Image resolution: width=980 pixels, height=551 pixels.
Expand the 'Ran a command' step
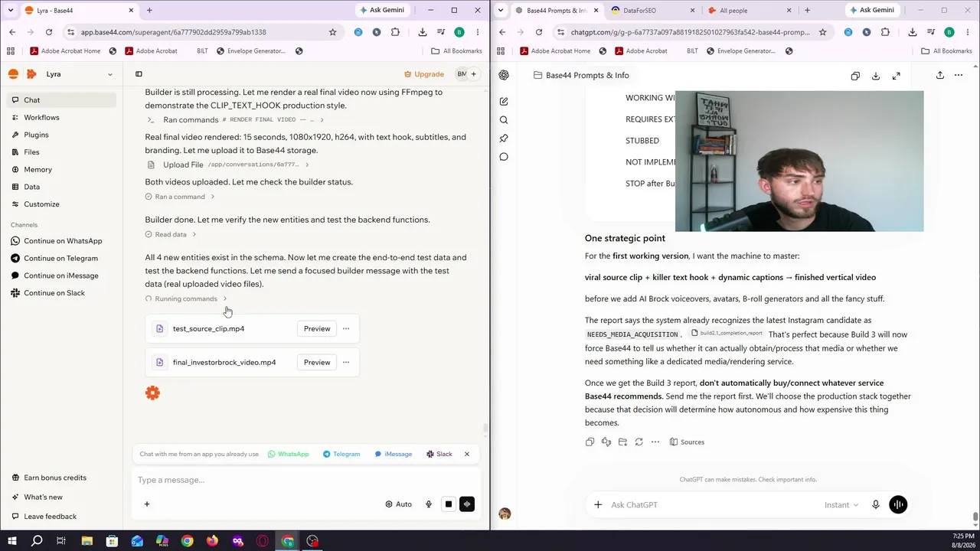[x=181, y=197]
